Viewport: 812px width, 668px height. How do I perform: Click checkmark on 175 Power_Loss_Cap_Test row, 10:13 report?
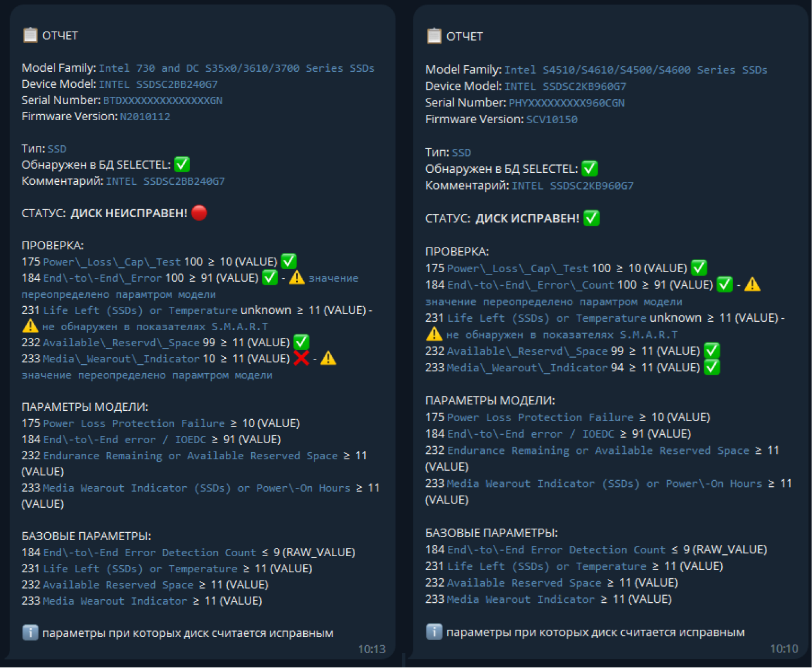(x=289, y=261)
